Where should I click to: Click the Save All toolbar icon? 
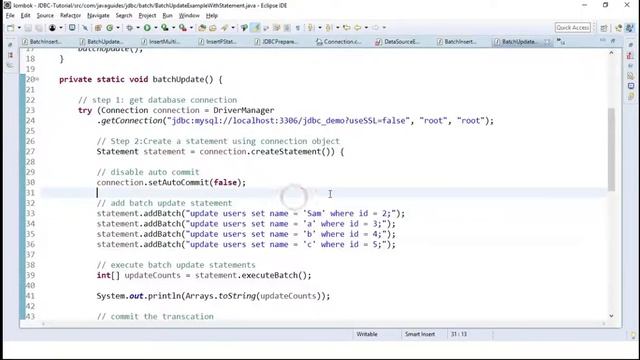pyautogui.click(x=39, y=28)
